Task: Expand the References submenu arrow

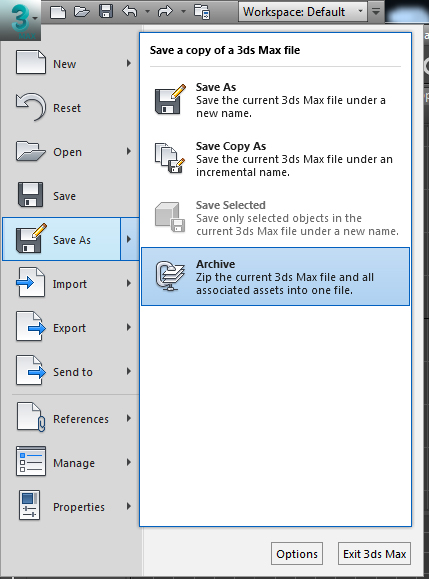Action: pos(129,418)
